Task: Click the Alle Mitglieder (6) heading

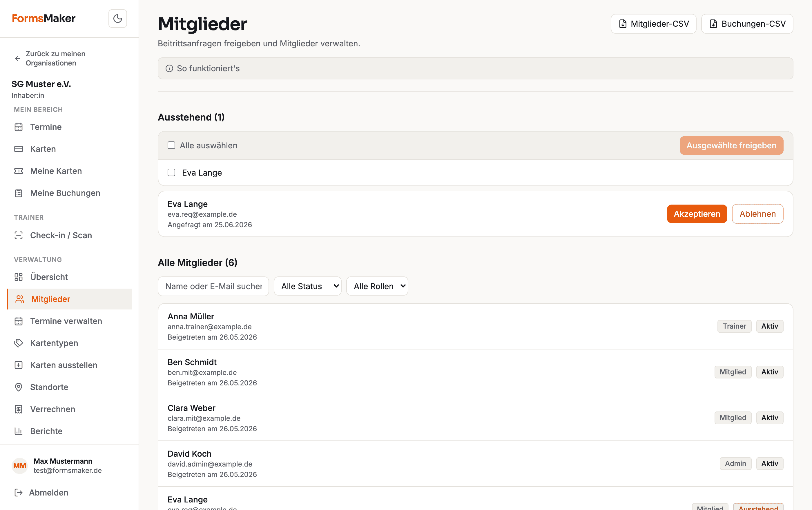Action: pos(197,263)
